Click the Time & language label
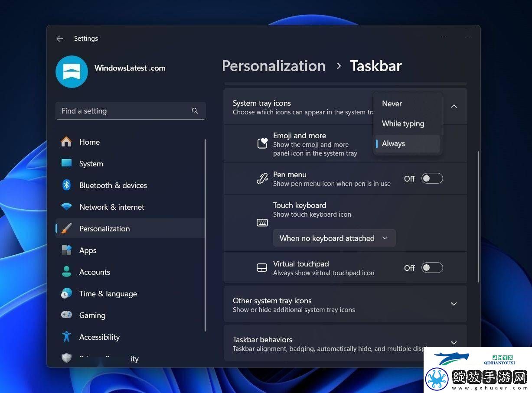The width and height of the screenshot is (532, 393). pyautogui.click(x=108, y=293)
